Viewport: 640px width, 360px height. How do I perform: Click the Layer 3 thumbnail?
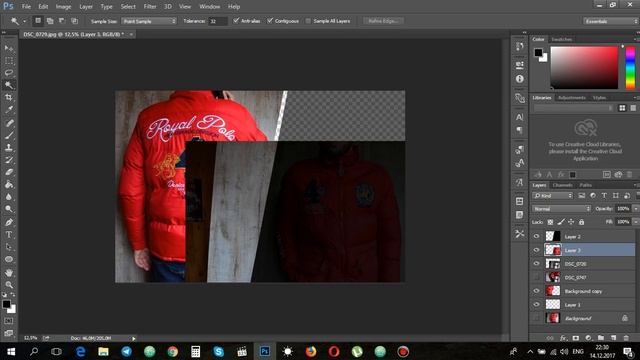click(x=553, y=250)
